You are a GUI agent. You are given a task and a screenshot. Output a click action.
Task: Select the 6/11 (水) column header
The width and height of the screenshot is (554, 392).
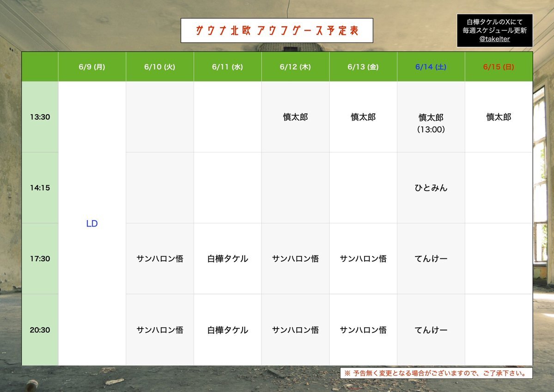(x=227, y=67)
